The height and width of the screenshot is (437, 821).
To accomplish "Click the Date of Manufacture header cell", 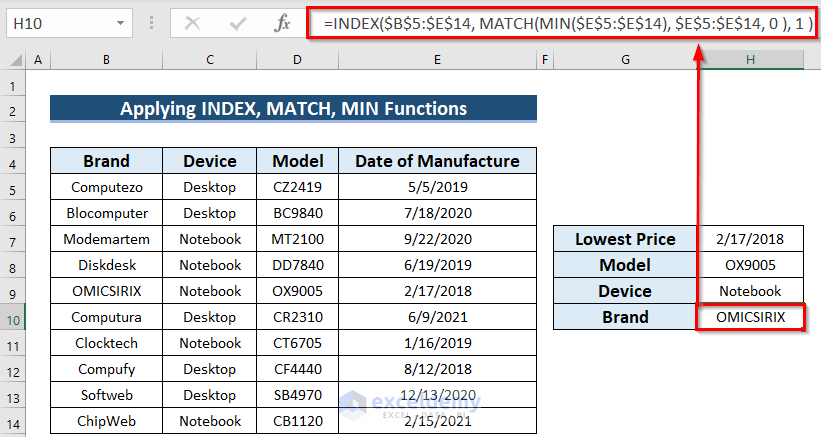I will (x=437, y=161).
